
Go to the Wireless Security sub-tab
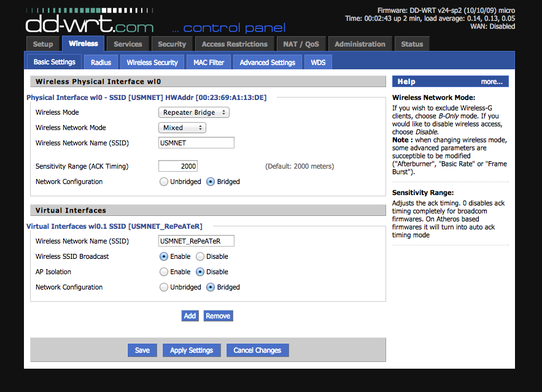[x=152, y=62]
